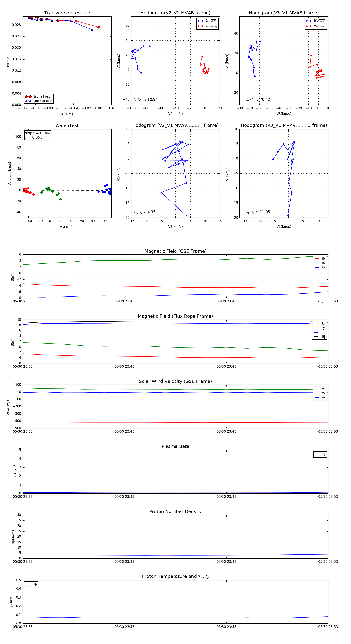Click the 'Np(#/cc)' y-axis label
The height and width of the screenshot is (644, 351).
pos(13,537)
